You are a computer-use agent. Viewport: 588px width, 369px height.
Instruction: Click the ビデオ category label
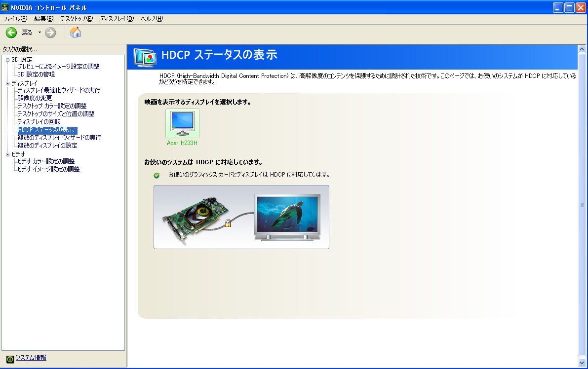pos(18,154)
